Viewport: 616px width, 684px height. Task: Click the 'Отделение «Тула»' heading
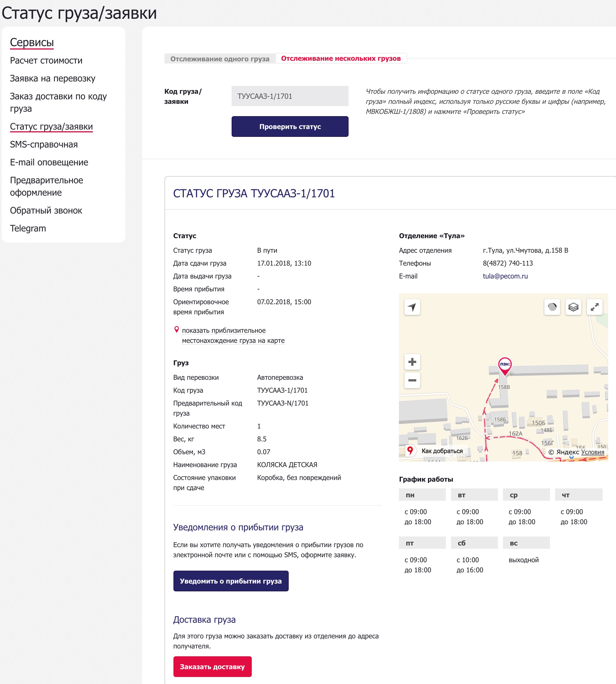coord(432,236)
